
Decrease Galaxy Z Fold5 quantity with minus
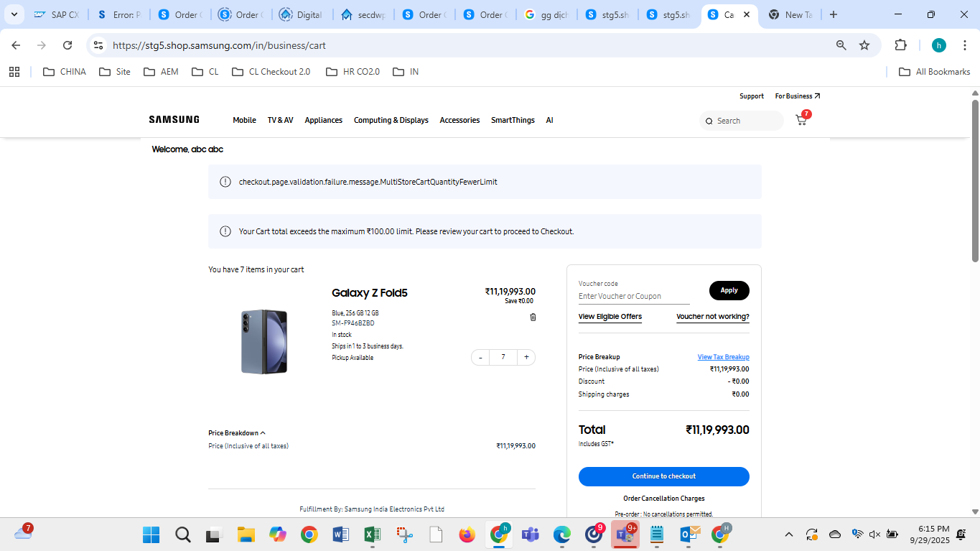[x=480, y=357]
